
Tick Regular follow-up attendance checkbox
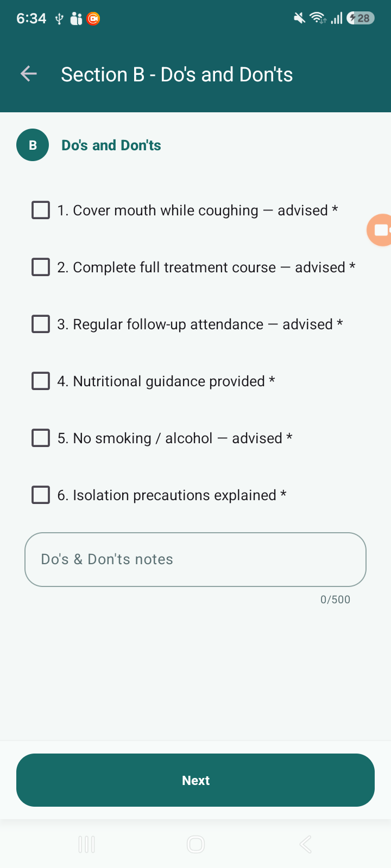(41, 324)
